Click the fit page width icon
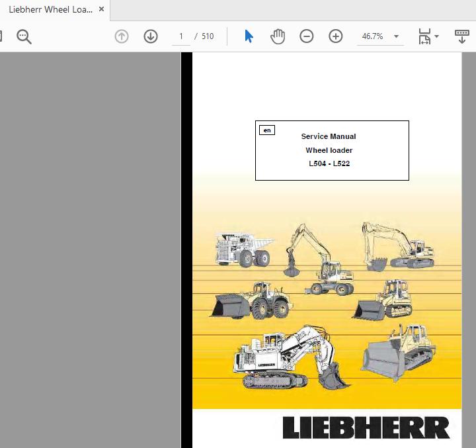This screenshot has height=448, width=476. pos(425,36)
